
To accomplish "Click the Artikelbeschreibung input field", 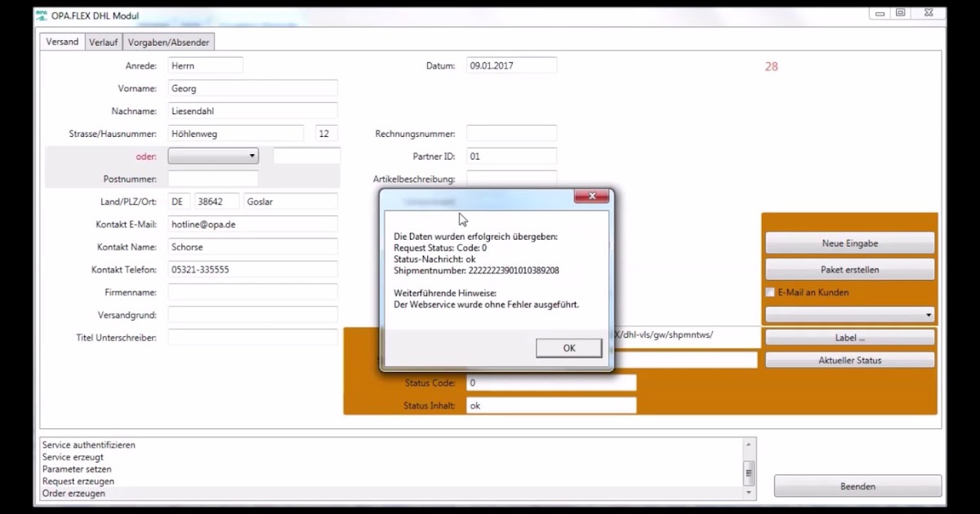I will [x=512, y=178].
